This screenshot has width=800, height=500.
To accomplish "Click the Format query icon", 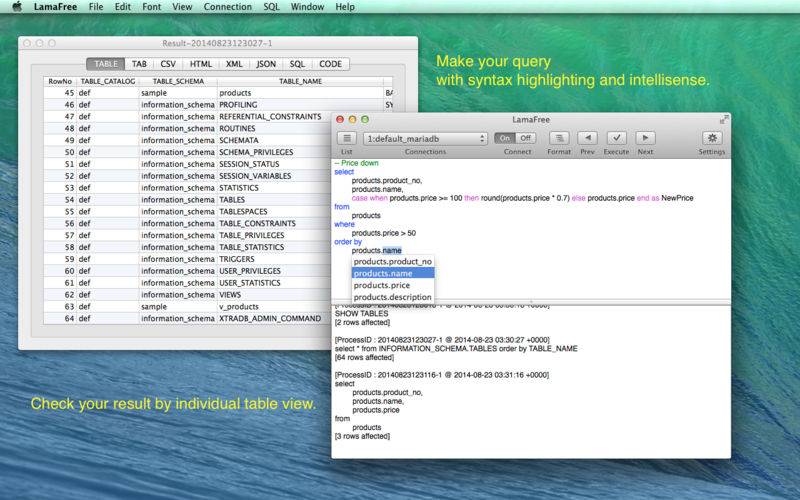I will 559,138.
